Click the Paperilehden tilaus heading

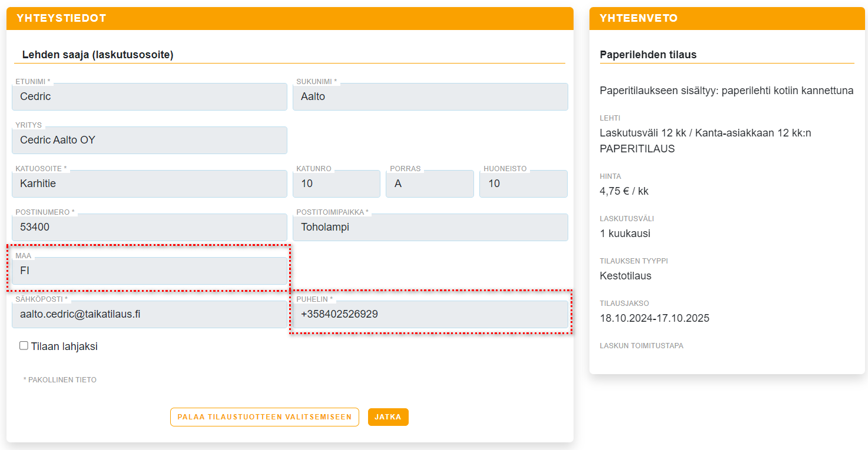648,55
